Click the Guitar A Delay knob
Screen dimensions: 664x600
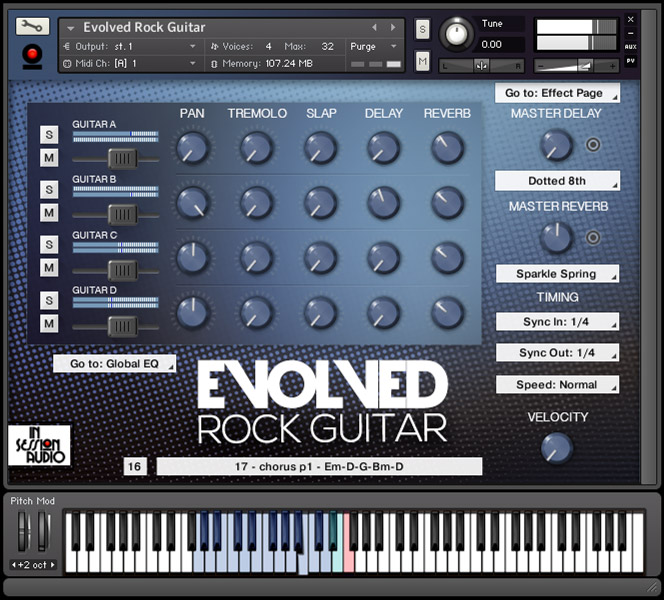pyautogui.click(x=384, y=147)
